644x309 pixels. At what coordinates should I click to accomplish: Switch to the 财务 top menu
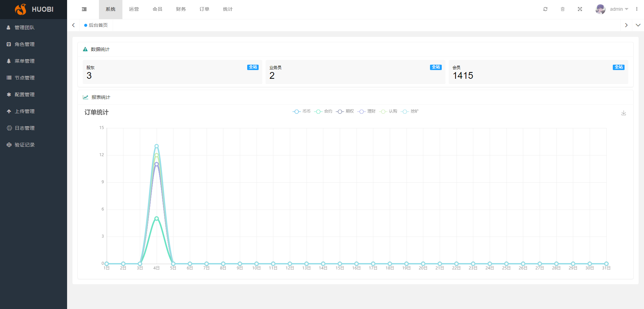[181, 9]
